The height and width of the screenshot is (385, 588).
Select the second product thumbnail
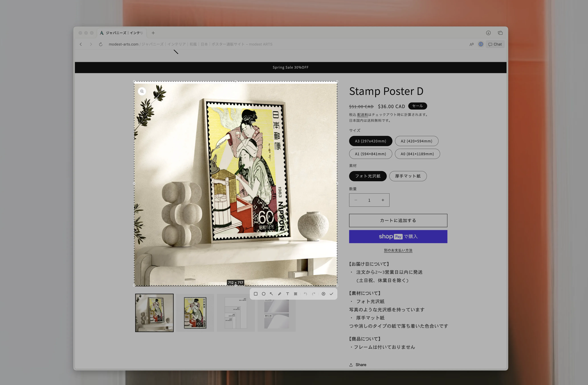195,313
